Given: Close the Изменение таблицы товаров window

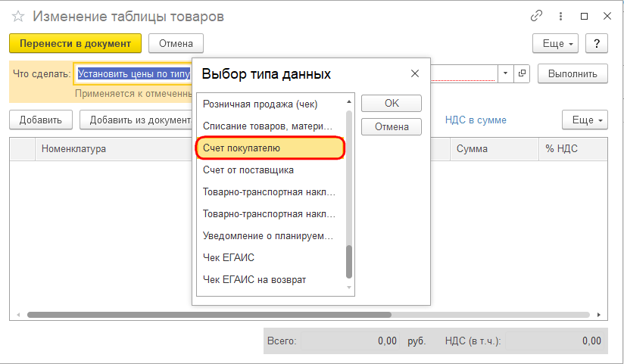Looking at the screenshot, I should [x=607, y=17].
